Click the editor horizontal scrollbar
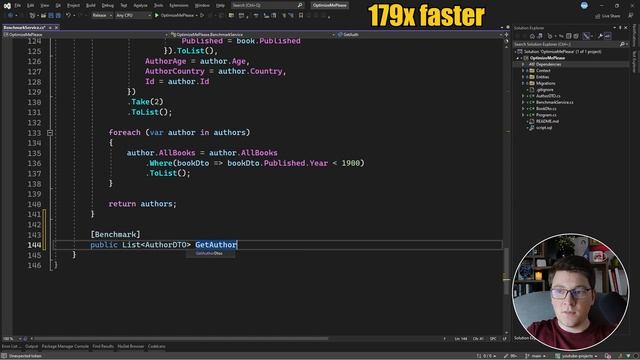This screenshot has width=640, height=360. [x=182, y=339]
